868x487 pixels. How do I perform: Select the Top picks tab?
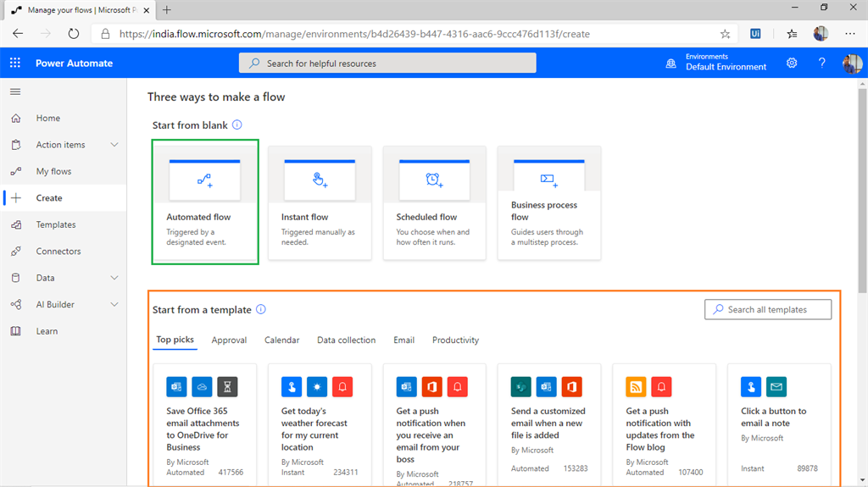point(175,340)
